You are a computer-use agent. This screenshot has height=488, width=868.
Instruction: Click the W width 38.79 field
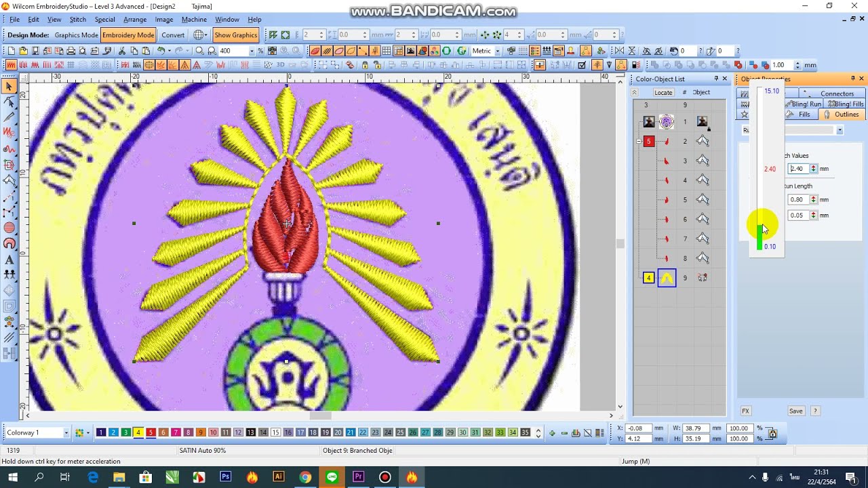pos(696,428)
